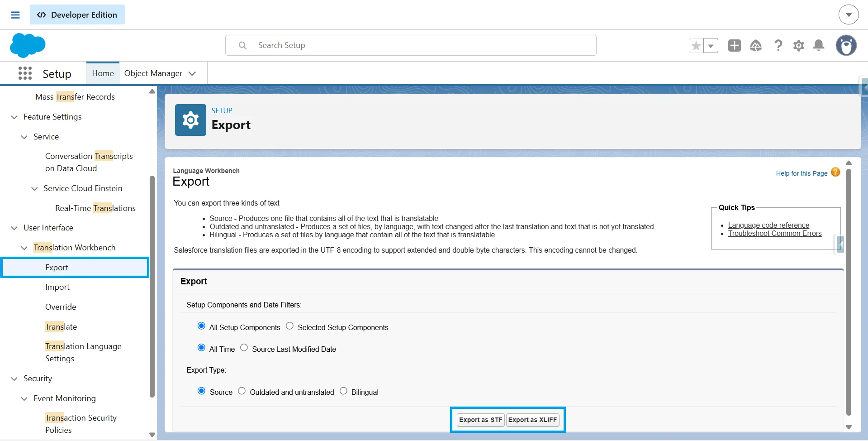
Task: Switch to the Home tab
Action: (103, 73)
